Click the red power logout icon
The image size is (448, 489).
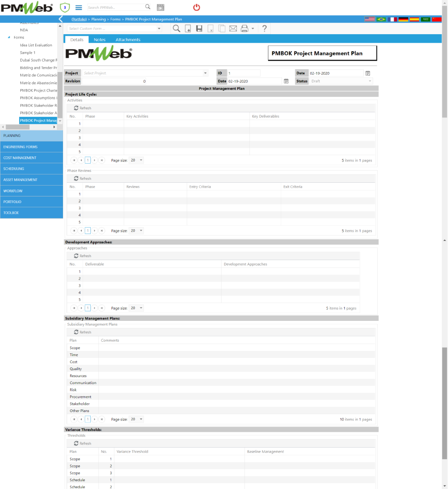pyautogui.click(x=196, y=7)
